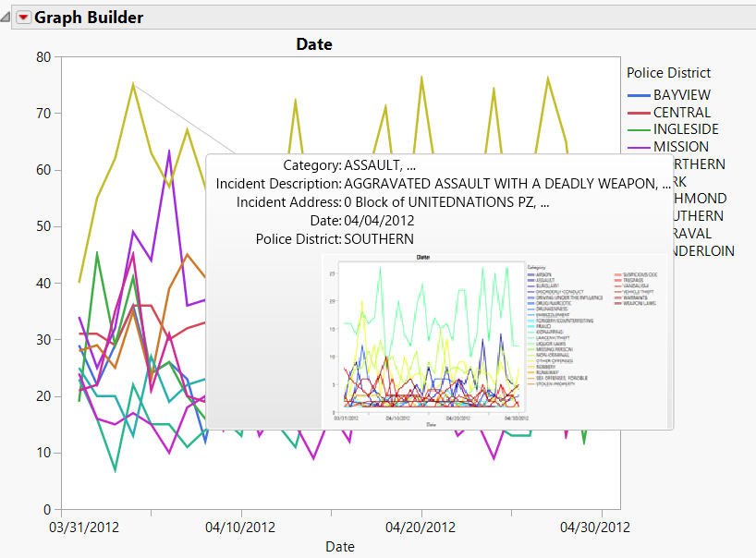The image size is (756, 558).
Task: Click the Police District legend title
Action: (668, 72)
